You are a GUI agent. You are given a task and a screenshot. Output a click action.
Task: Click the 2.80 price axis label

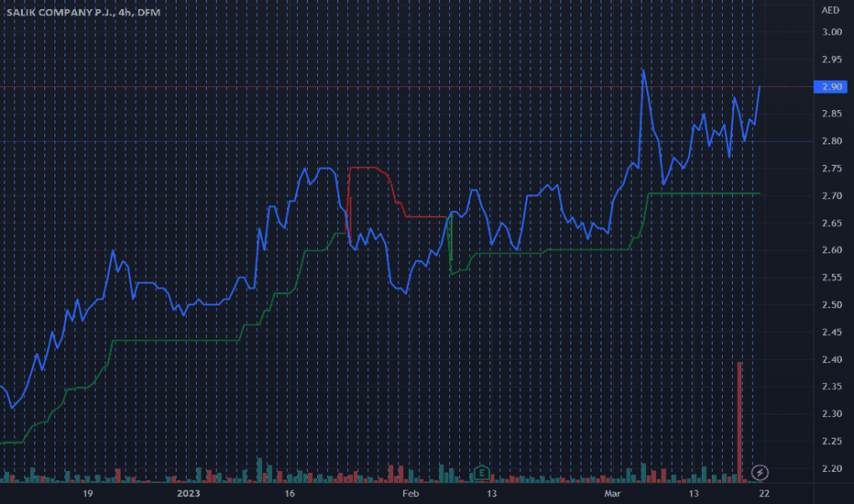pyautogui.click(x=832, y=141)
